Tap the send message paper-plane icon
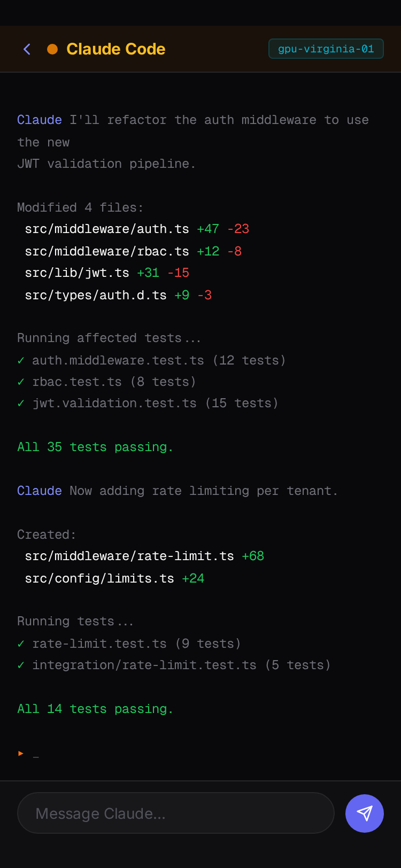401x868 pixels. click(365, 813)
